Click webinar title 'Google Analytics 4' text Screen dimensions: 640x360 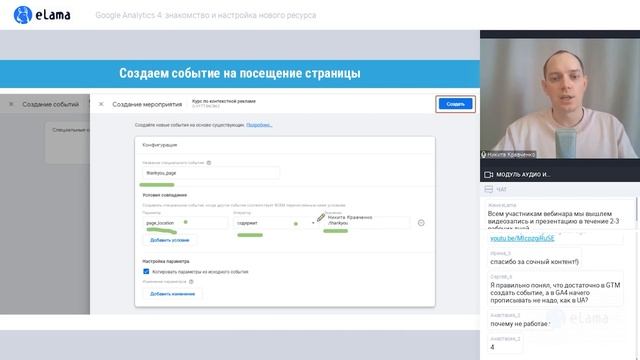[x=206, y=15]
